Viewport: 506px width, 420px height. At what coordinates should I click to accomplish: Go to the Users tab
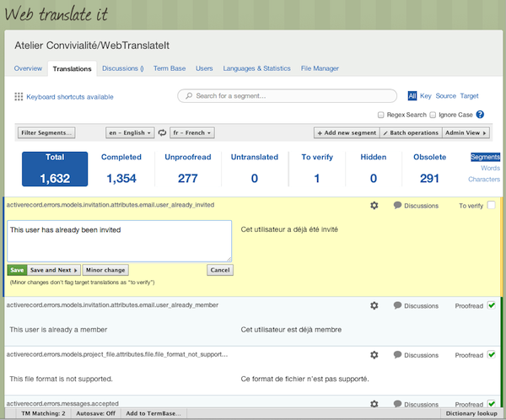204,68
